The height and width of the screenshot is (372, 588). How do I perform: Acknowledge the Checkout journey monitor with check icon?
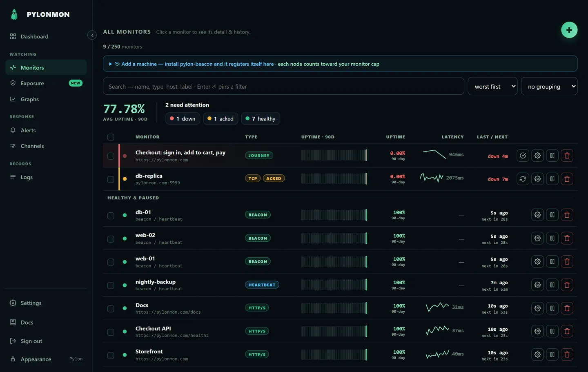(x=523, y=156)
